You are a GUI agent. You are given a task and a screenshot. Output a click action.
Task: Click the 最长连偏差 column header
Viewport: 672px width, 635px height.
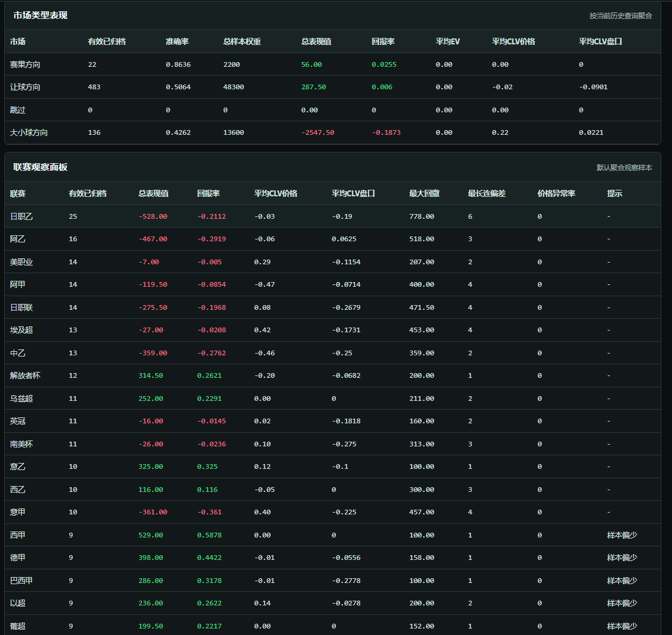[x=486, y=193]
